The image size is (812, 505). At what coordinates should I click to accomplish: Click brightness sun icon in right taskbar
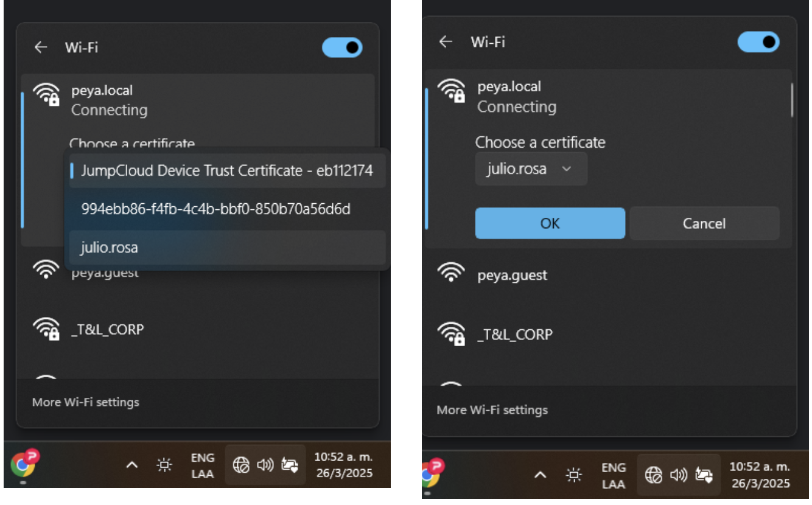pos(573,475)
